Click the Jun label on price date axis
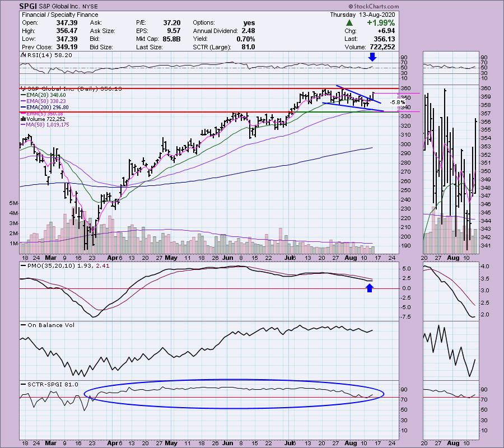The height and width of the screenshot is (448, 504). [227, 258]
